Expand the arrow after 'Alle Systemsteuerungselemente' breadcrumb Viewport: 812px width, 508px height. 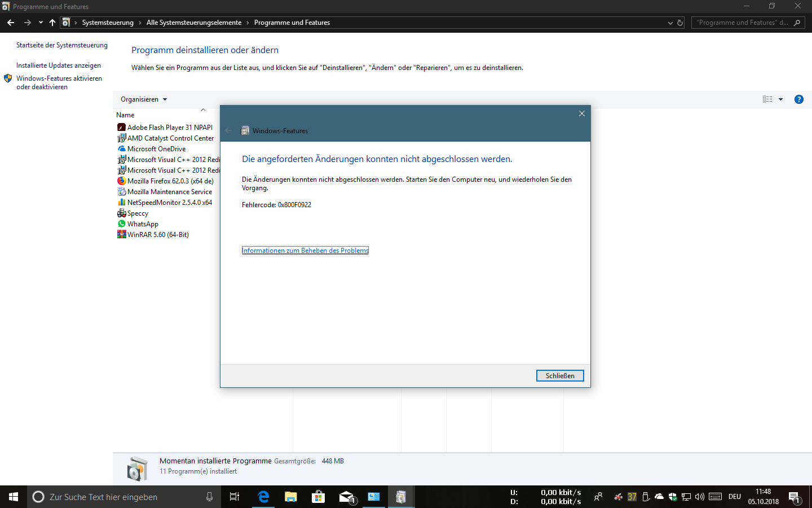coord(248,23)
